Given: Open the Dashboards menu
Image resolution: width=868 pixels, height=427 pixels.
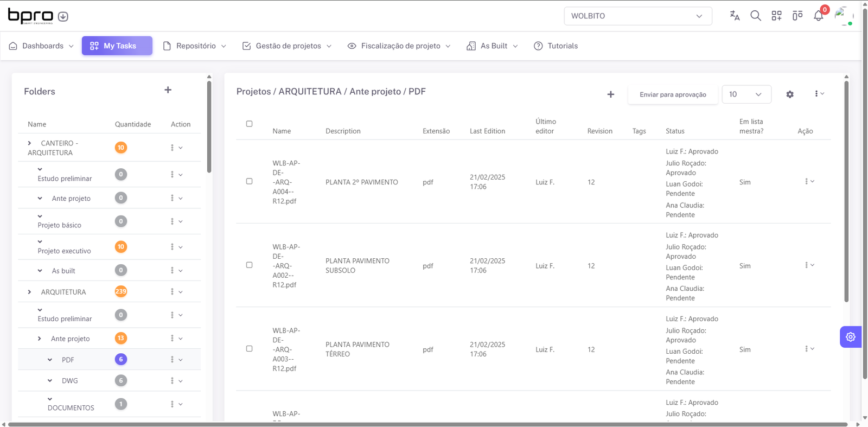Looking at the screenshot, I should pos(41,46).
